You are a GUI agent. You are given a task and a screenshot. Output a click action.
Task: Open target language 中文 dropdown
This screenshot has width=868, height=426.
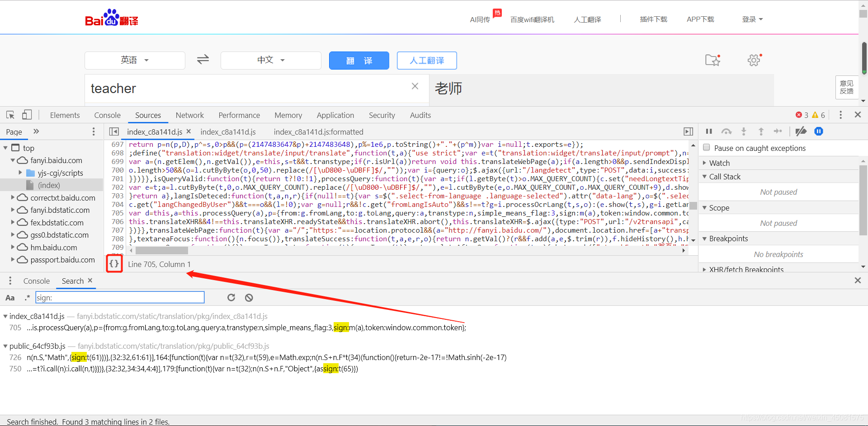tap(271, 60)
